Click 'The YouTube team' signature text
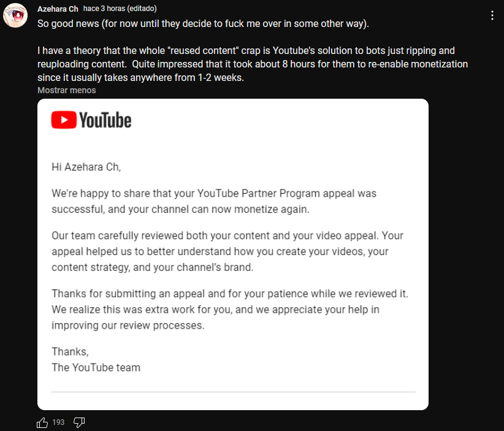The image size is (504, 431). click(x=96, y=368)
